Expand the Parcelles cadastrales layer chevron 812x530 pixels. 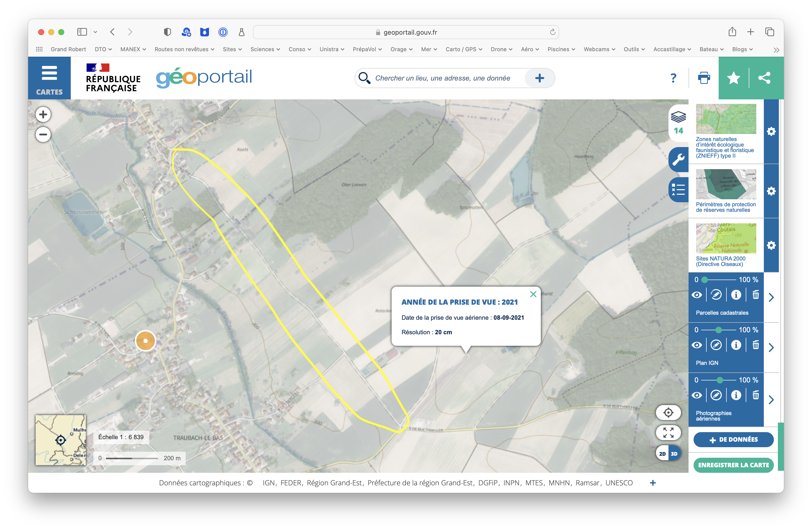click(x=771, y=297)
